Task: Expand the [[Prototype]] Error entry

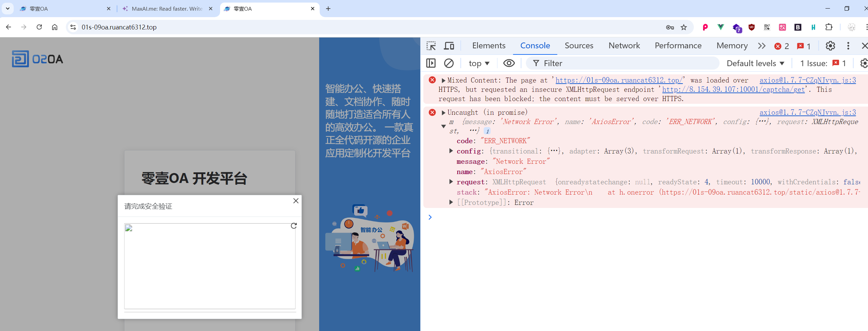Action: pyautogui.click(x=451, y=202)
